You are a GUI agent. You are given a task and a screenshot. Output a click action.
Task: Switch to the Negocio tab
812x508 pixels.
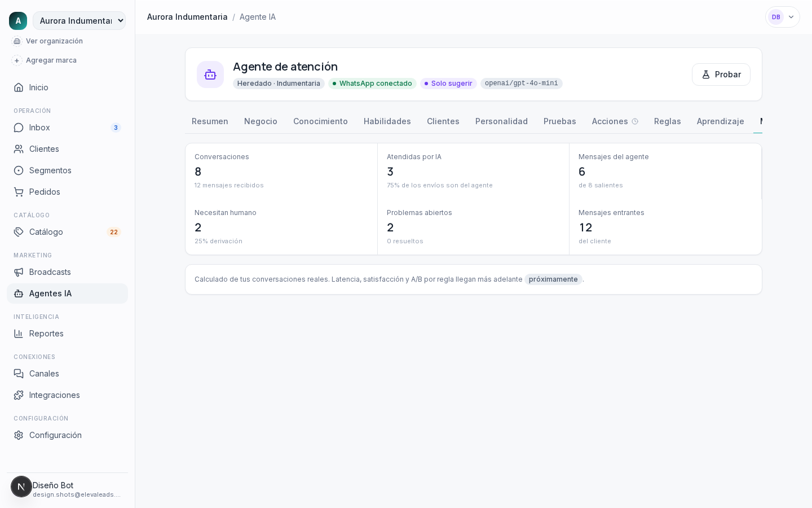click(x=261, y=121)
